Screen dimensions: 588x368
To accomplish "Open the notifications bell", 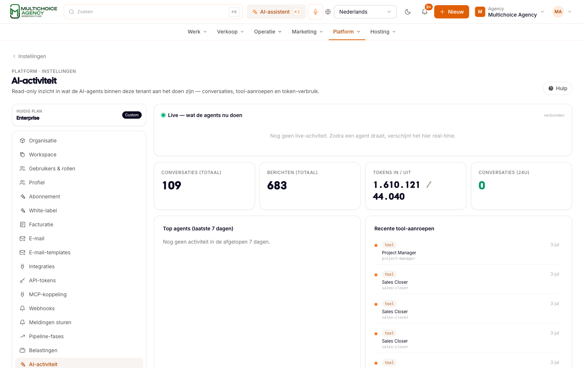I will click(424, 12).
